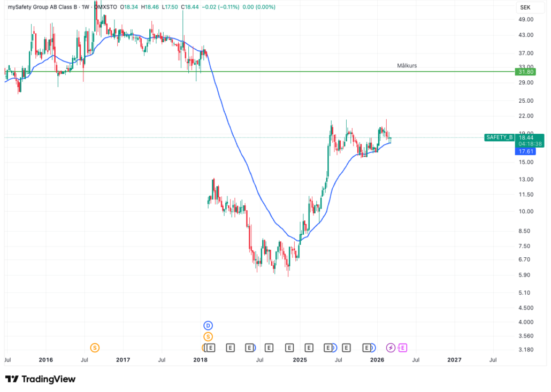Click the 18.44 current price label
The image size is (551, 392).
(x=526, y=137)
